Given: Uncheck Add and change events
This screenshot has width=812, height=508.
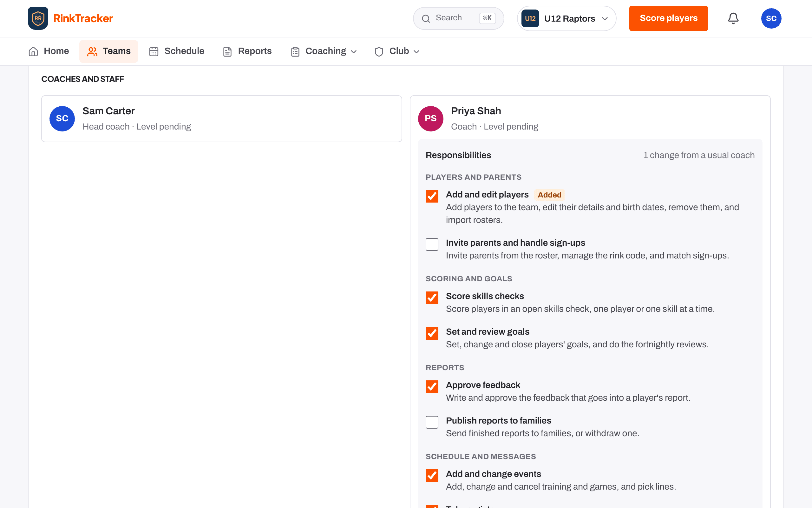Looking at the screenshot, I should coord(432,476).
